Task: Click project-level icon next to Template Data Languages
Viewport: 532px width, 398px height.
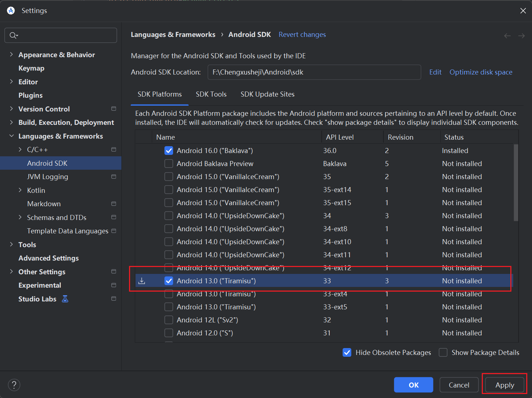Action: point(113,231)
